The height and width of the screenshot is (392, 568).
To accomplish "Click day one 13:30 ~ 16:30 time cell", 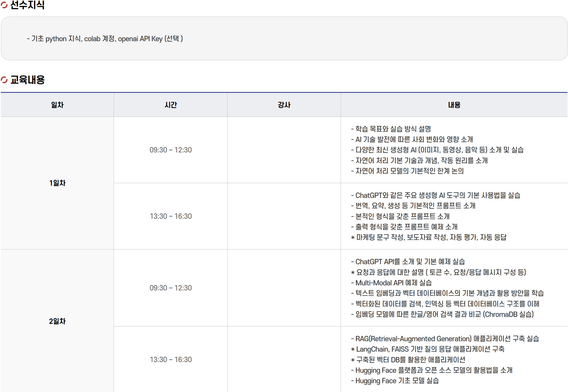I will (x=171, y=216).
